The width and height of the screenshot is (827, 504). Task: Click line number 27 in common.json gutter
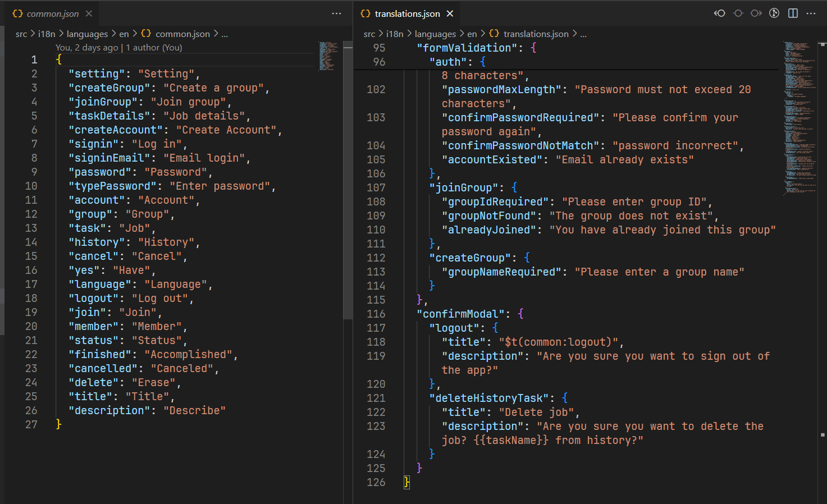pyautogui.click(x=31, y=424)
